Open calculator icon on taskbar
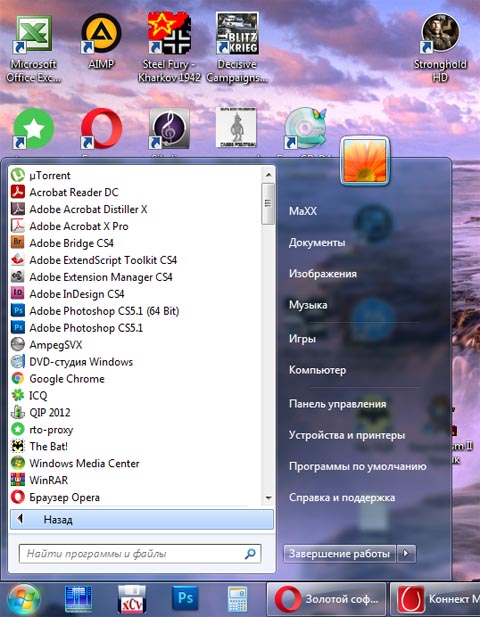This screenshot has height=617, width=480. pyautogui.click(x=237, y=599)
